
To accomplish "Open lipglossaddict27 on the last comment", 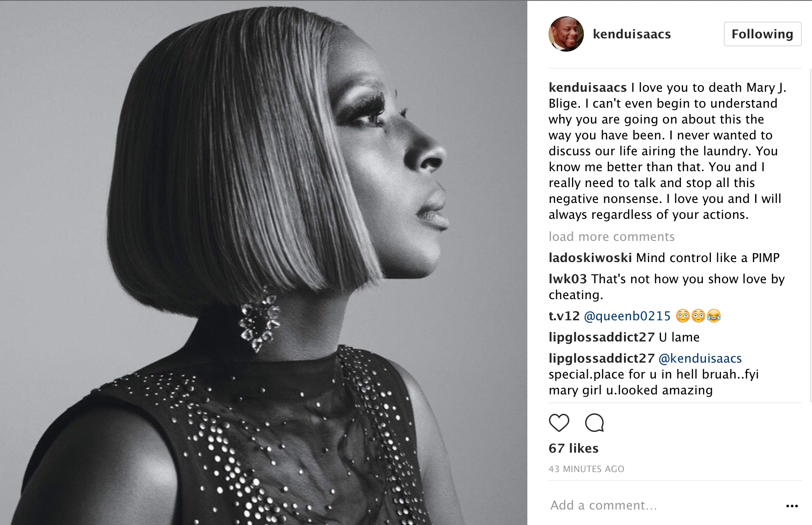I will [601, 358].
